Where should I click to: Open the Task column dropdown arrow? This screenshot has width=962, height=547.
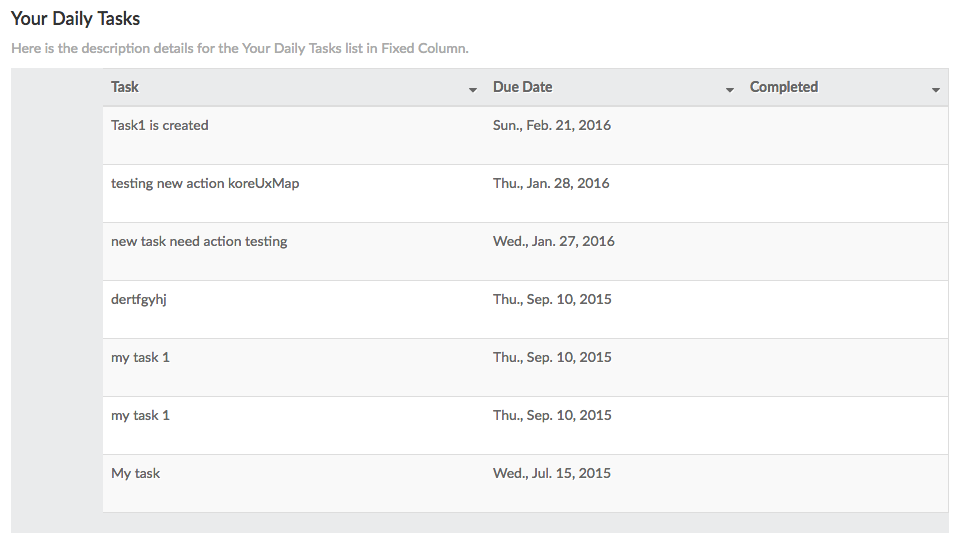click(x=473, y=90)
